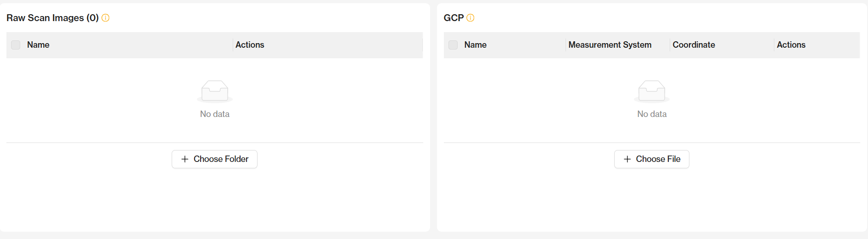The height and width of the screenshot is (239, 868).
Task: Click Actions column header in Raw Scan Images
Action: pyautogui.click(x=250, y=45)
